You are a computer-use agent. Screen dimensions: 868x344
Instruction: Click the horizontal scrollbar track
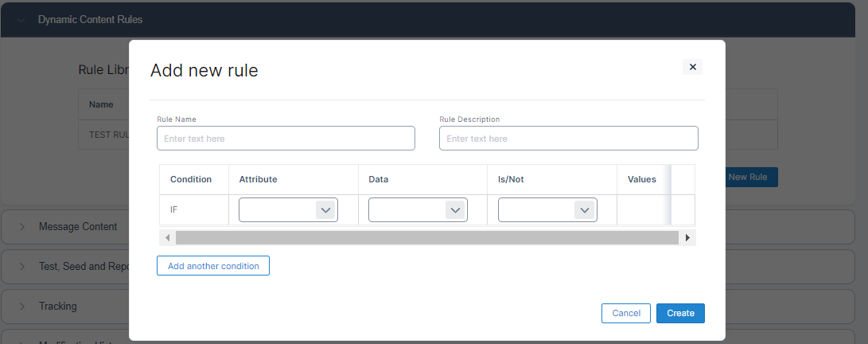pos(426,237)
